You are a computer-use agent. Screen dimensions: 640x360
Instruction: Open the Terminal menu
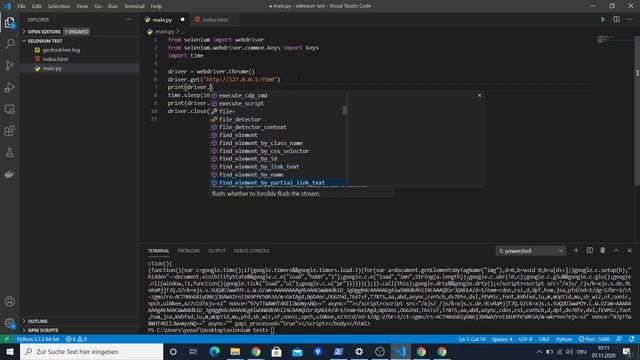coord(134,6)
